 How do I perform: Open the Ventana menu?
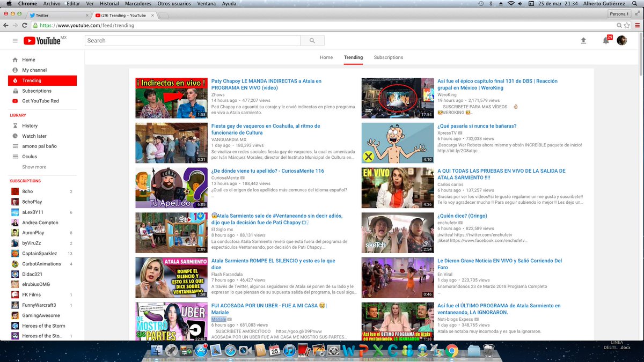point(206,4)
